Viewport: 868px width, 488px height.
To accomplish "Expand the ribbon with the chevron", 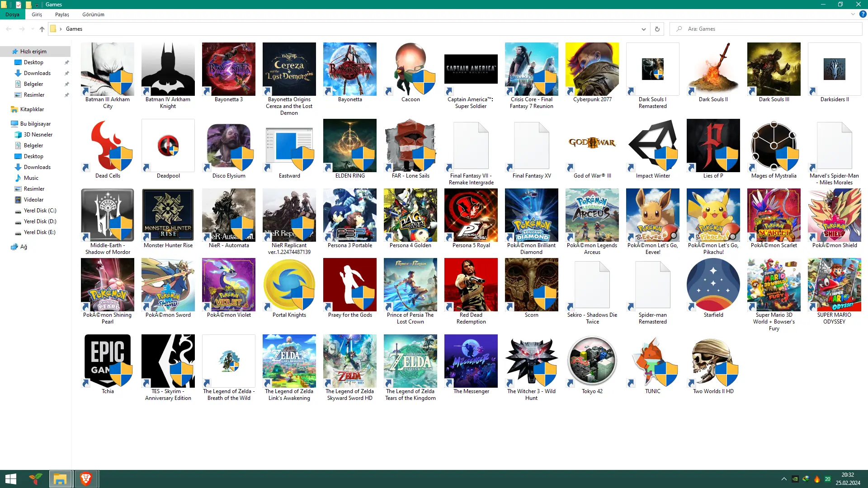I will [x=853, y=14].
